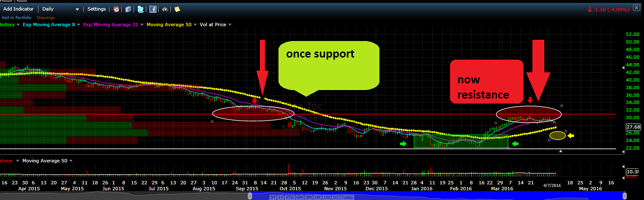Click the pop-out icon at top right

tap(636, 8)
